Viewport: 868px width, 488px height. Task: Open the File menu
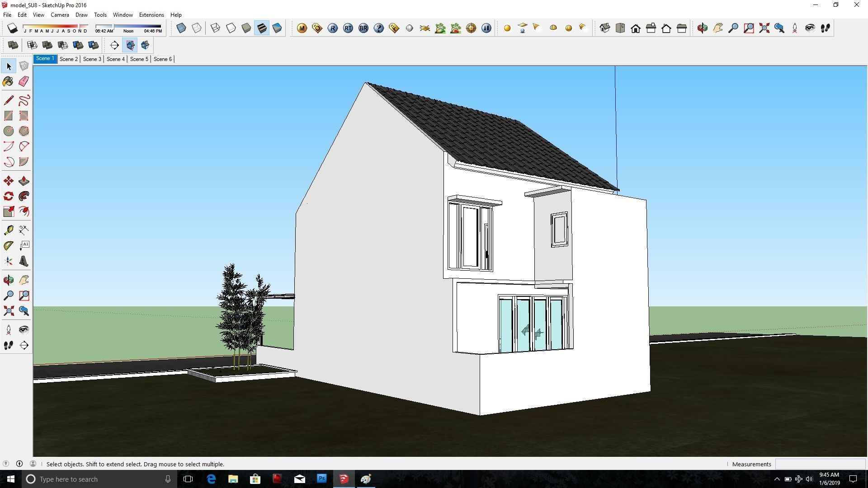(7, 14)
